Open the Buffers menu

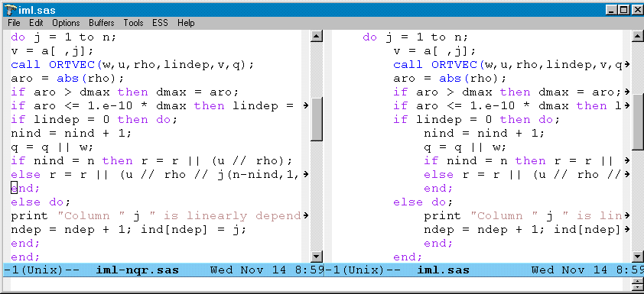(102, 23)
